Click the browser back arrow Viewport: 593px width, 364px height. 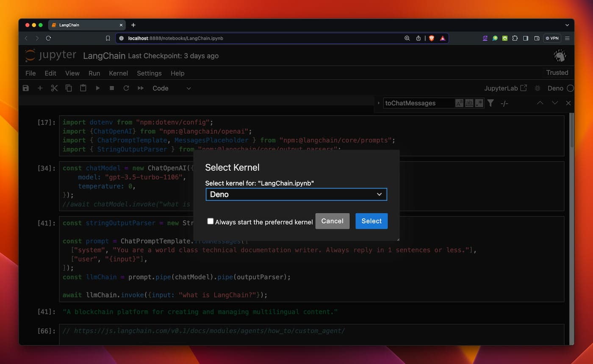pos(26,38)
